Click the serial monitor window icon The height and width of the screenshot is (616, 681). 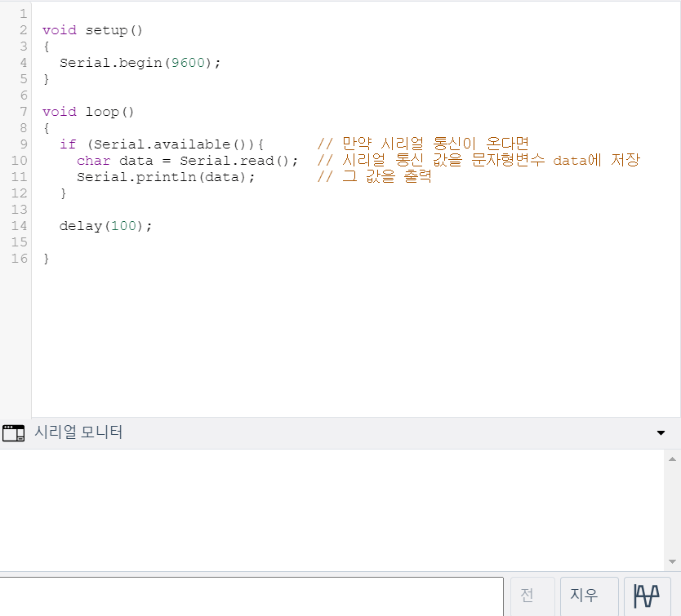13,433
